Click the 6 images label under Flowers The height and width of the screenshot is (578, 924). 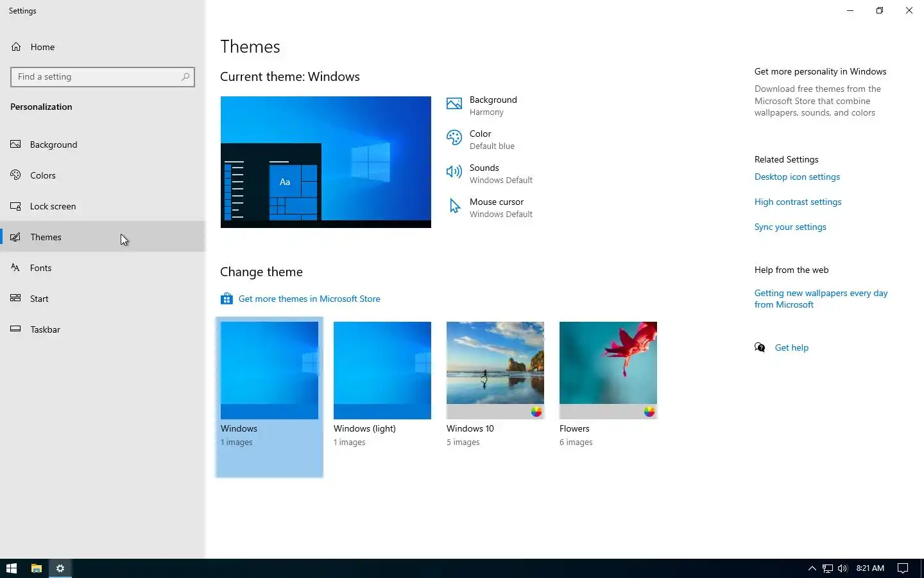coord(576,442)
